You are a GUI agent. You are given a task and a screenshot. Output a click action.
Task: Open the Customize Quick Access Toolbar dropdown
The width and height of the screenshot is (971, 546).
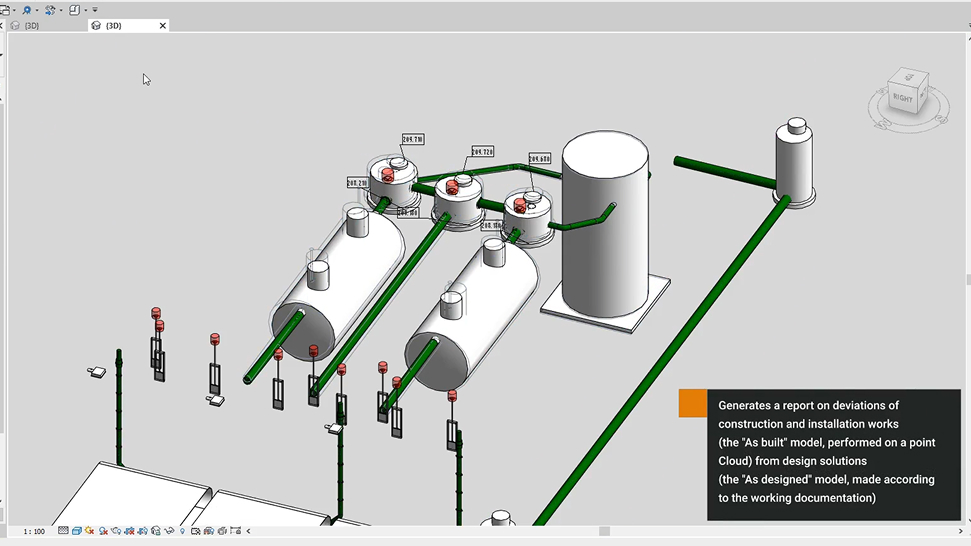pyautogui.click(x=95, y=10)
